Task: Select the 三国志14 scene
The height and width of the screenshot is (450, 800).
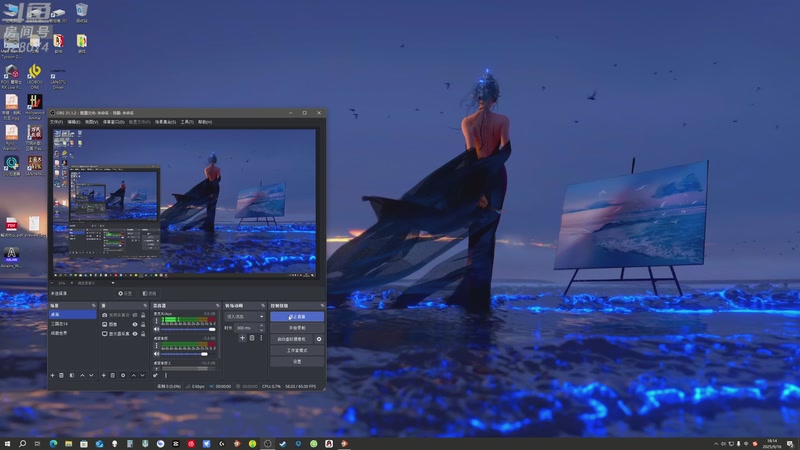Action: 60,323
